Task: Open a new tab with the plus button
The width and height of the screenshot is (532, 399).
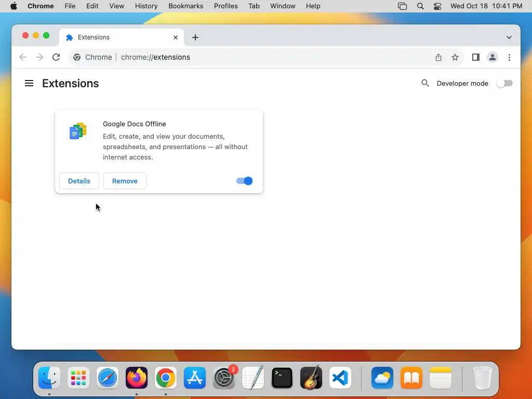Action: tap(195, 37)
